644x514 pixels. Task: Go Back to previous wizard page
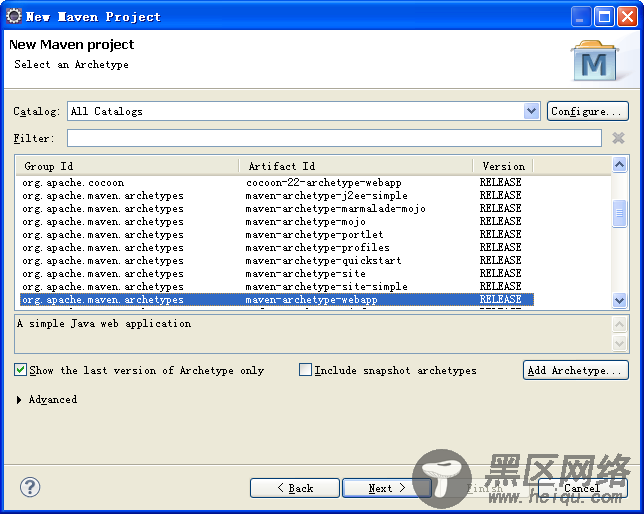(295, 488)
